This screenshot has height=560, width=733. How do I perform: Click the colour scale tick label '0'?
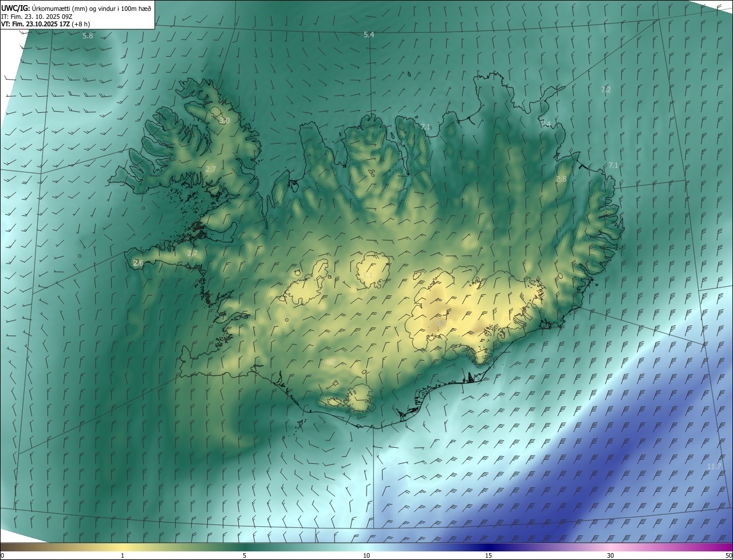coord(2,555)
